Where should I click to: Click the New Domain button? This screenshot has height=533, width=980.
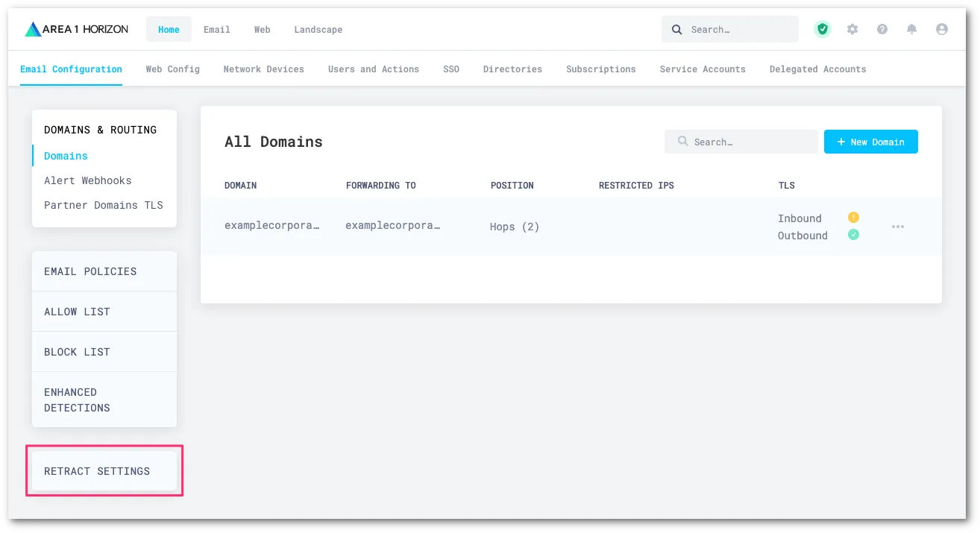tap(870, 142)
